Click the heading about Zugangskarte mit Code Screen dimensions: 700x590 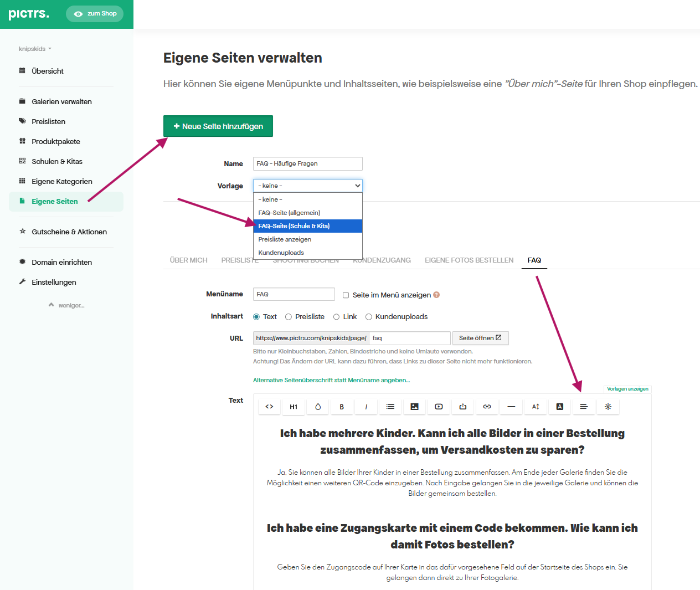tap(452, 536)
